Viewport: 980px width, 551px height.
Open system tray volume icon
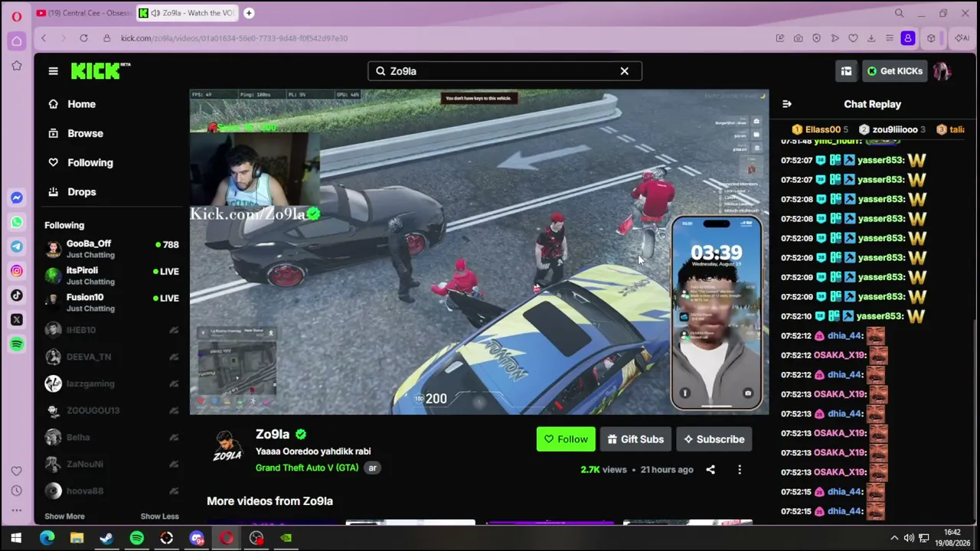[909, 538]
